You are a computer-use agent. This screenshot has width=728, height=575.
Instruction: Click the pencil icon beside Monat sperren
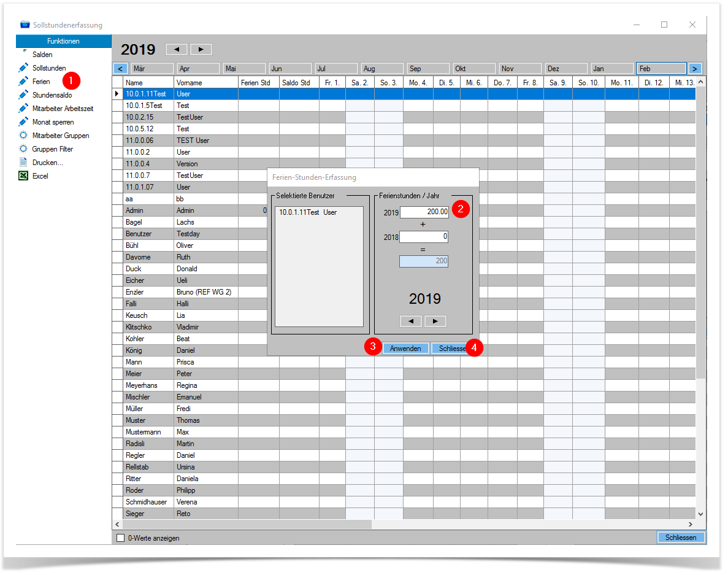(23, 122)
